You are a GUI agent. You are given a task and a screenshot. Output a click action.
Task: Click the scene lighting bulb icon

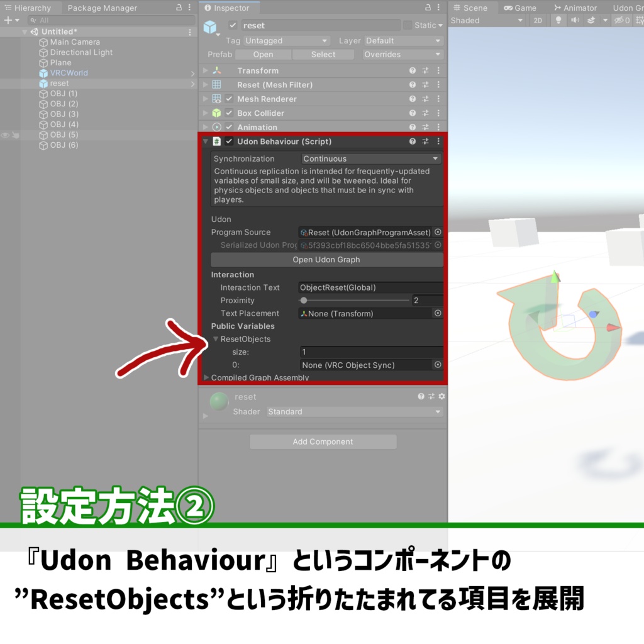(558, 20)
